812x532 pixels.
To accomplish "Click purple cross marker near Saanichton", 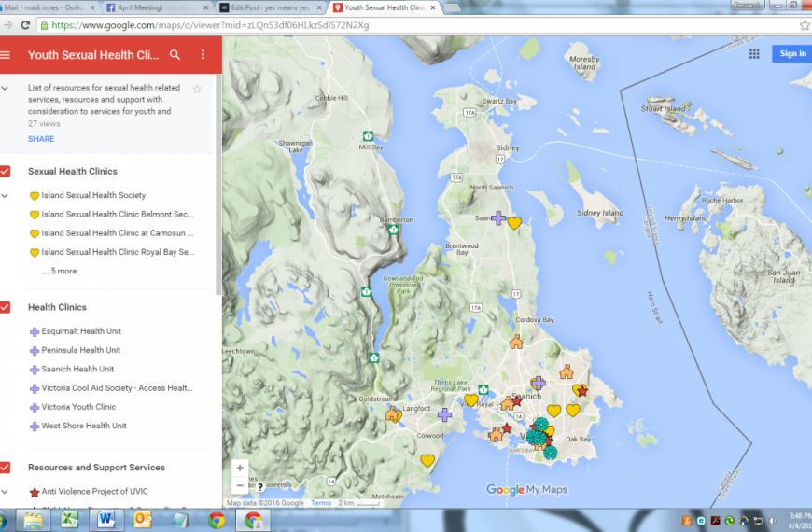I will 498,218.
